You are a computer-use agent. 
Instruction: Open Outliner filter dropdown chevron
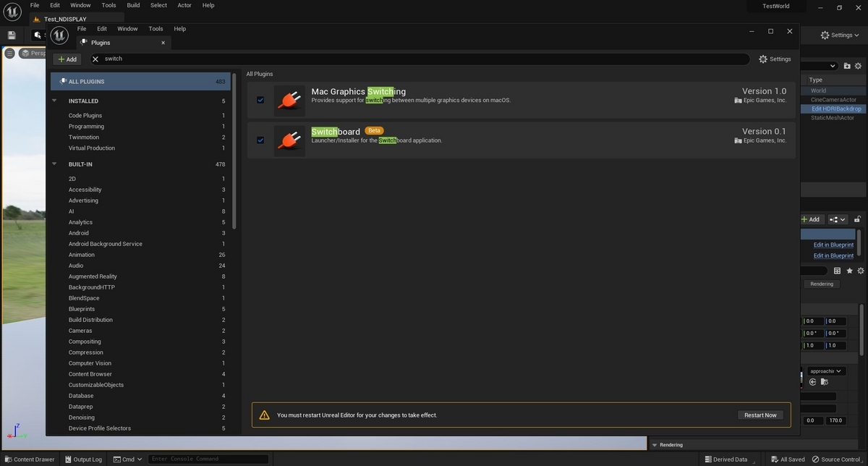pyautogui.click(x=833, y=66)
